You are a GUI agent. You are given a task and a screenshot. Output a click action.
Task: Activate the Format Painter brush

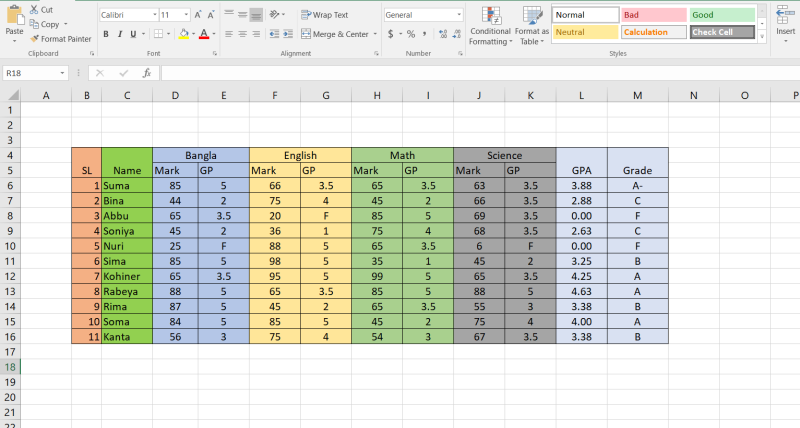tap(60, 39)
